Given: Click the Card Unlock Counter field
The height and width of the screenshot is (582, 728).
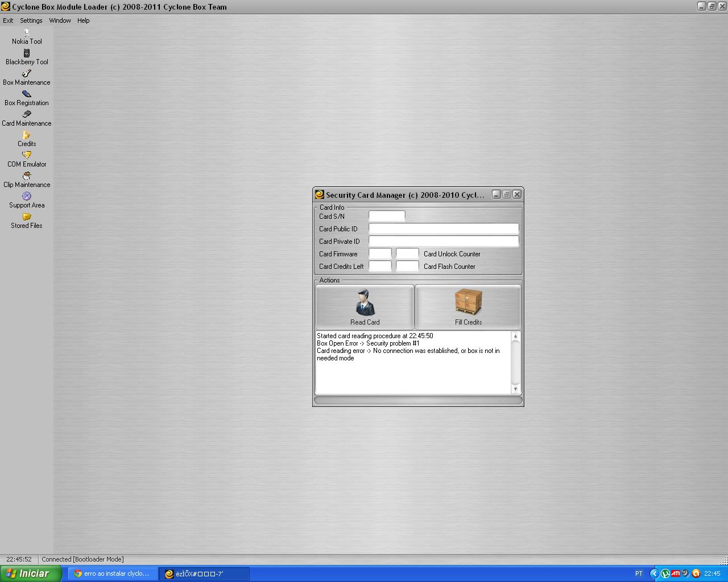Looking at the screenshot, I should [x=407, y=253].
